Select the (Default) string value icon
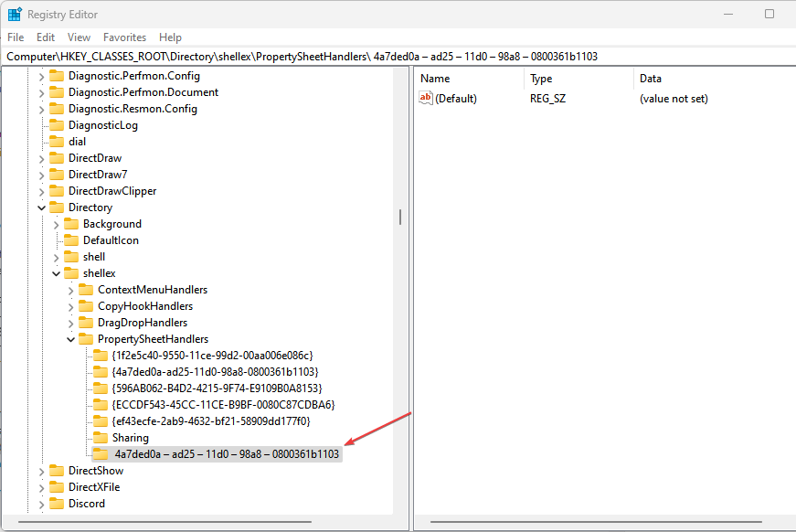This screenshot has height=532, width=796. [425, 98]
